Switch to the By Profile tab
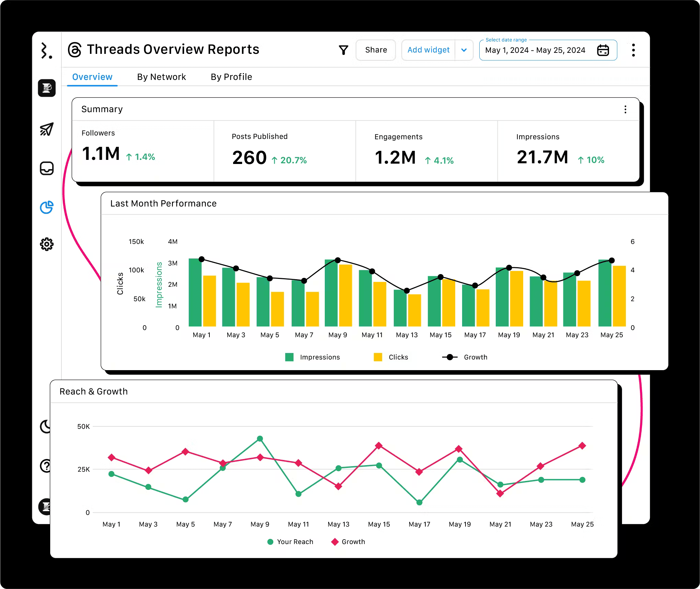Image resolution: width=700 pixels, height=589 pixels. pos(231,77)
